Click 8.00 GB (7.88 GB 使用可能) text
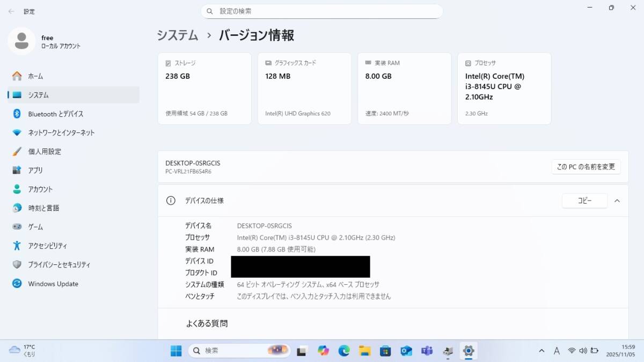 [276, 249]
